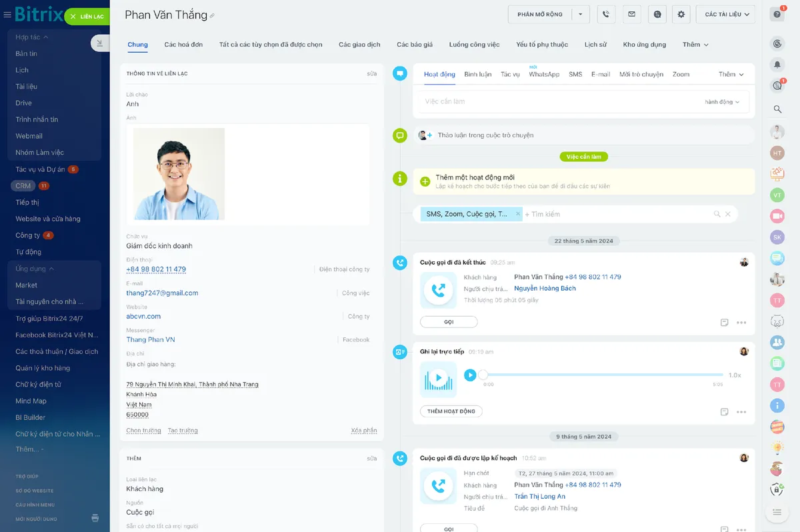This screenshot has height=532, width=800.
Task: Click the green plus icon for new activity
Action: click(425, 181)
